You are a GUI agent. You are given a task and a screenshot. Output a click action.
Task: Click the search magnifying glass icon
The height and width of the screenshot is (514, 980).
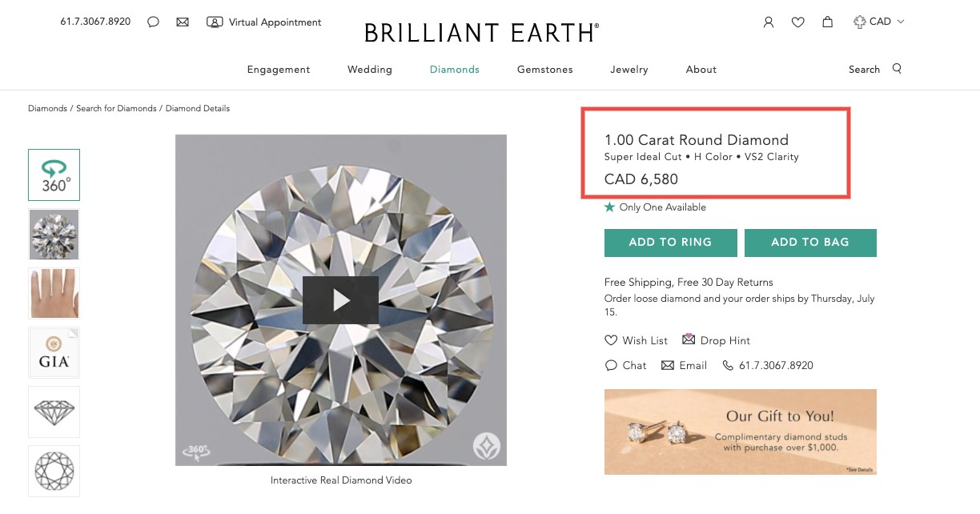[897, 69]
